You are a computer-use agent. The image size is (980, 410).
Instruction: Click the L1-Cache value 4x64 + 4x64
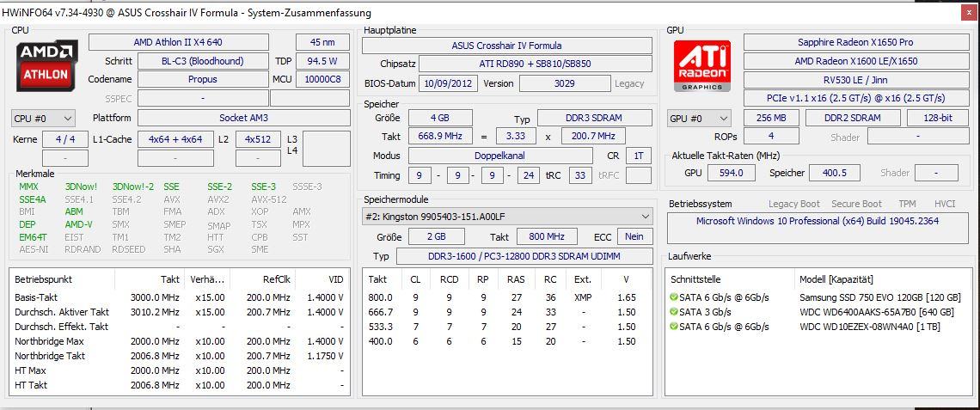tap(175, 139)
